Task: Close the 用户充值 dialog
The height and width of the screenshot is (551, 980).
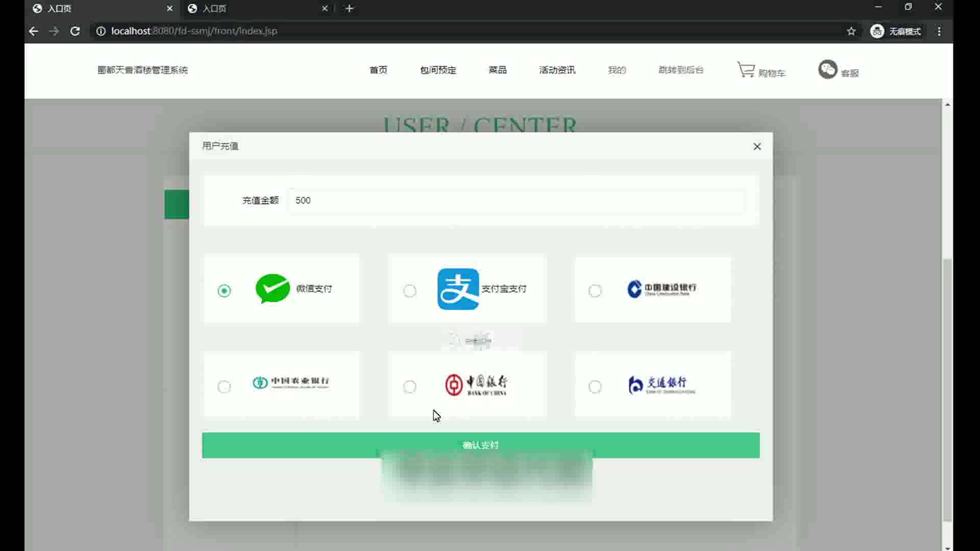Action: tap(757, 146)
